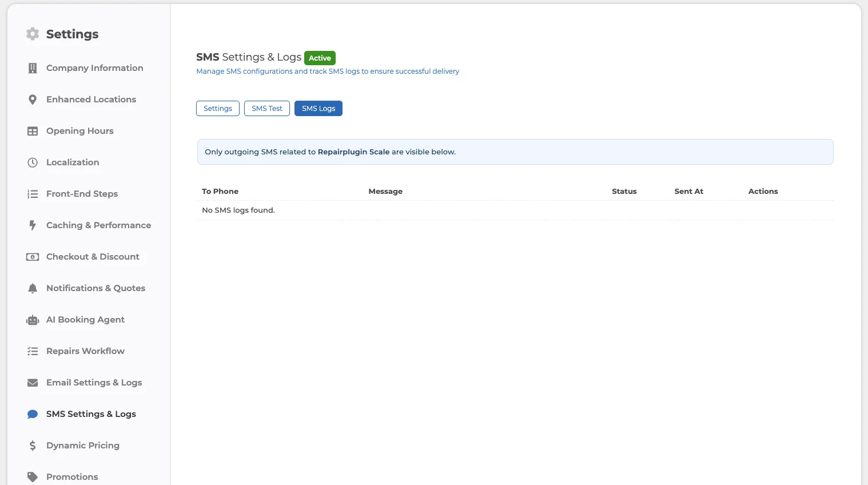Click the Notifications & Quotes bell icon

(x=33, y=288)
